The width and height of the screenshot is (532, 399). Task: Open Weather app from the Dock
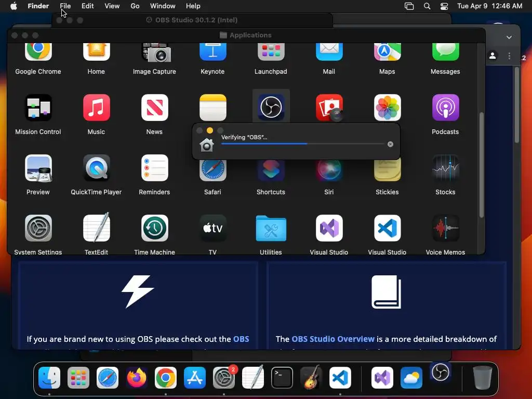(x=411, y=378)
